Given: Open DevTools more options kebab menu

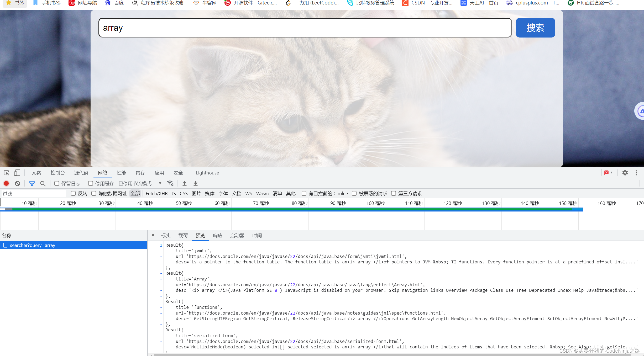Looking at the screenshot, I should click(x=636, y=173).
